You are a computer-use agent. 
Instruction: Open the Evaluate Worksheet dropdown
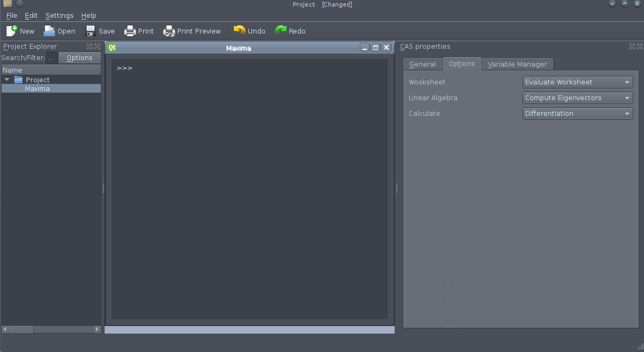(x=577, y=82)
